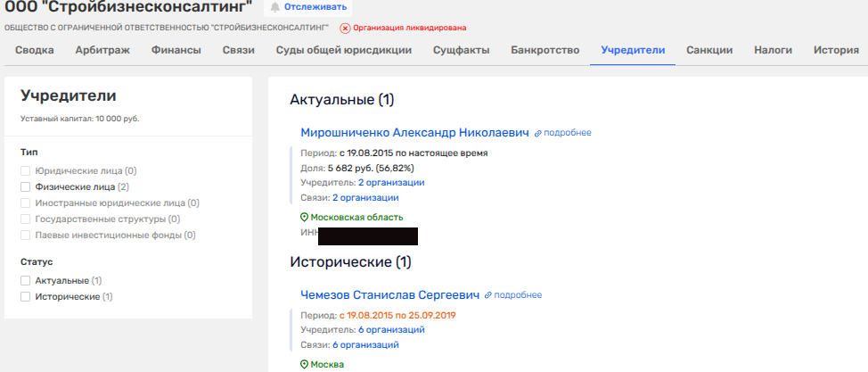Check the Исторические status filter checkbox
868x372 pixels.
click(26, 296)
